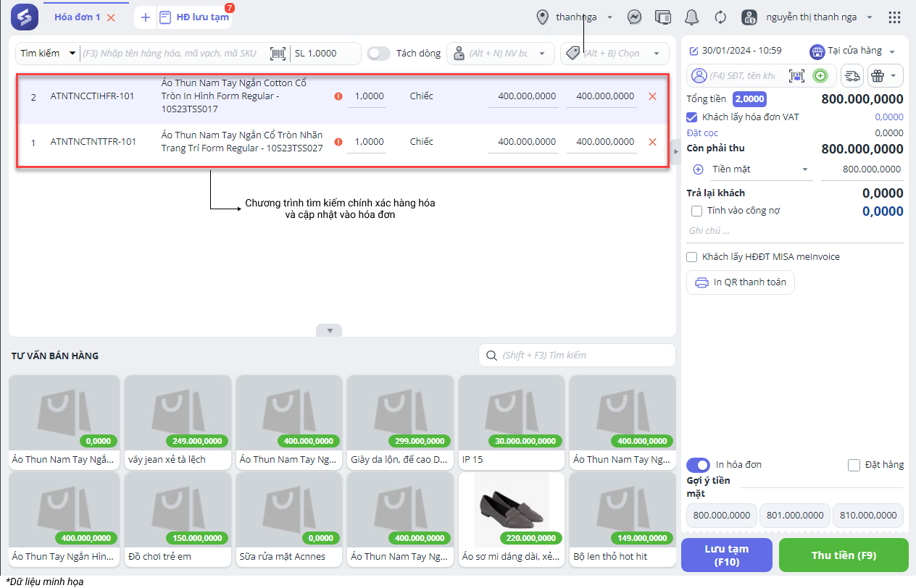This screenshot has height=588, width=916.
Task: Select the Sữa rửa mặt Acnnes product
Action: pos(289,520)
